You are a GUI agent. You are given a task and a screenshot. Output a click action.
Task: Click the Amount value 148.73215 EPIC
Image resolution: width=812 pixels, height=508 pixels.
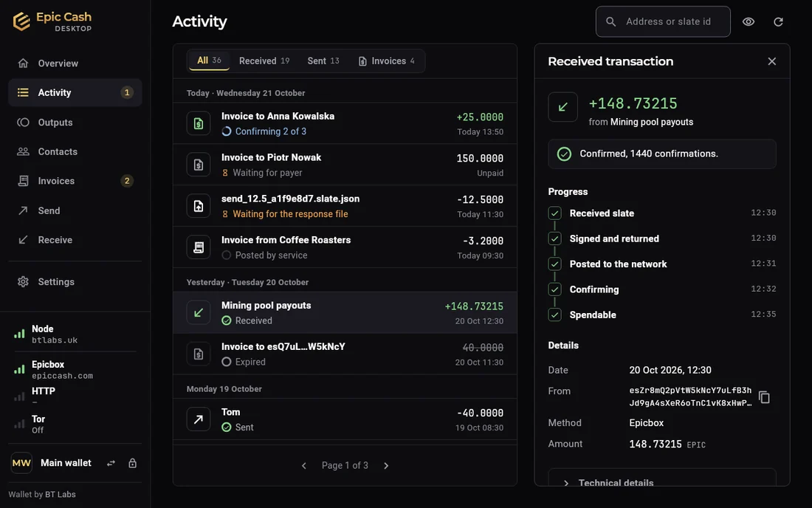coord(667,444)
